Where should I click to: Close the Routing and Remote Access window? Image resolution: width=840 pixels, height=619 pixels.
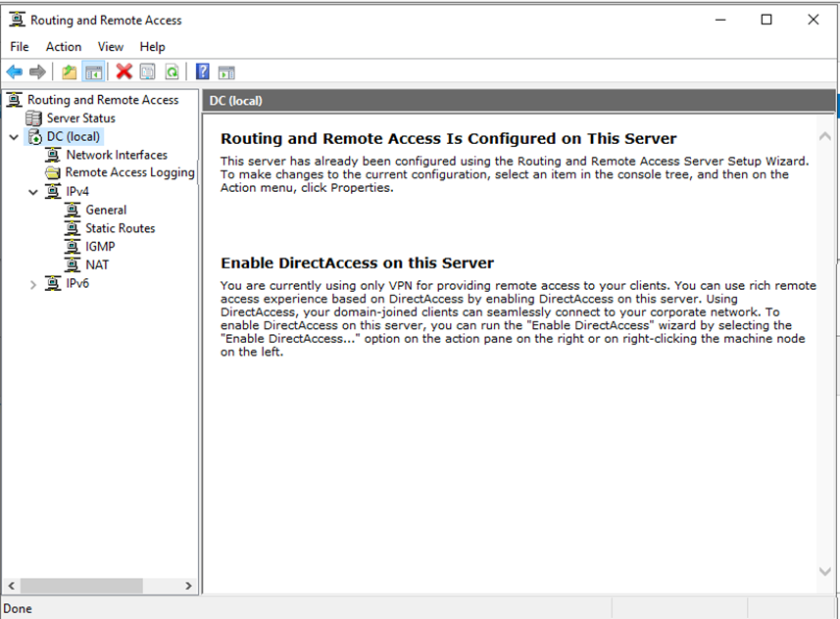814,20
